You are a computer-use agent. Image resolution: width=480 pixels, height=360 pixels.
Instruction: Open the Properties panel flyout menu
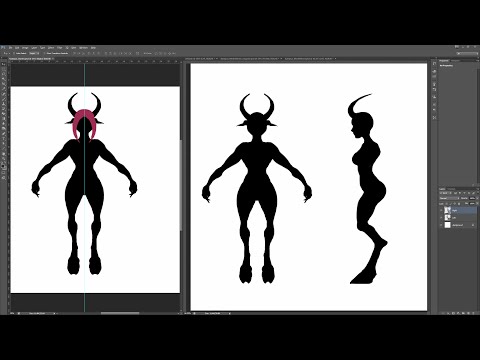pos(477,61)
